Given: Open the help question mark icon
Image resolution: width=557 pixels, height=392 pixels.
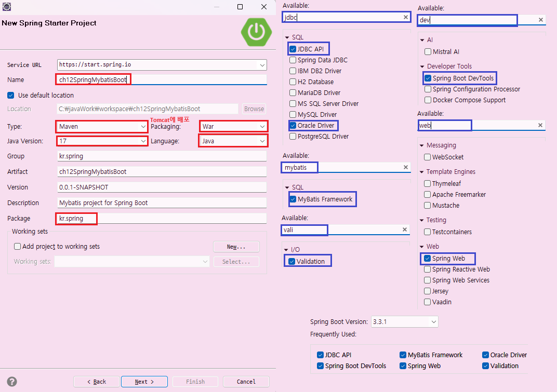Looking at the screenshot, I should [12, 381].
